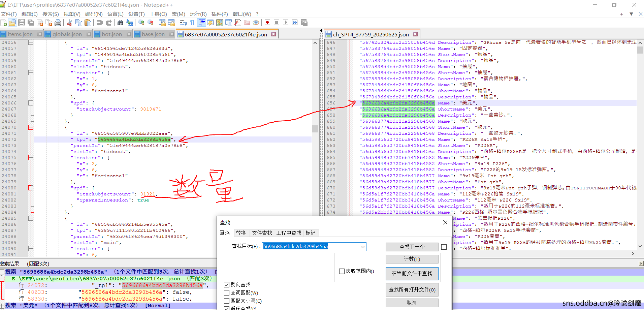Collapse the location fold at line 24061
The width and height of the screenshot is (644, 310).
[x=31, y=73]
